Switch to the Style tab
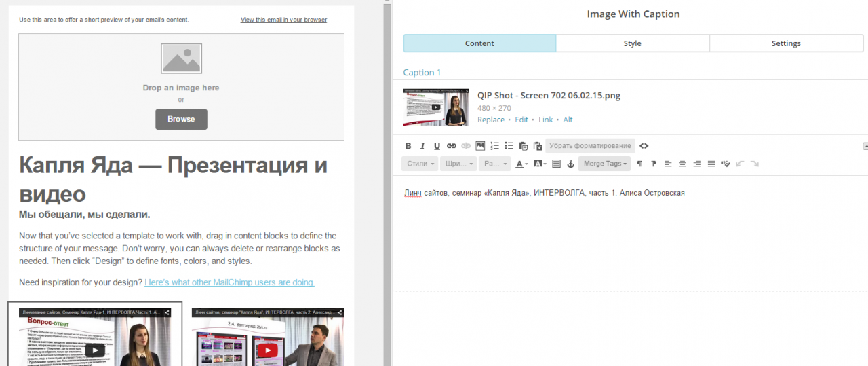 point(633,43)
